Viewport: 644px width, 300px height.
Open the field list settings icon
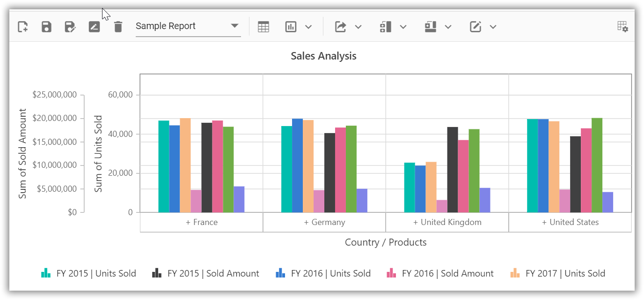click(x=622, y=27)
